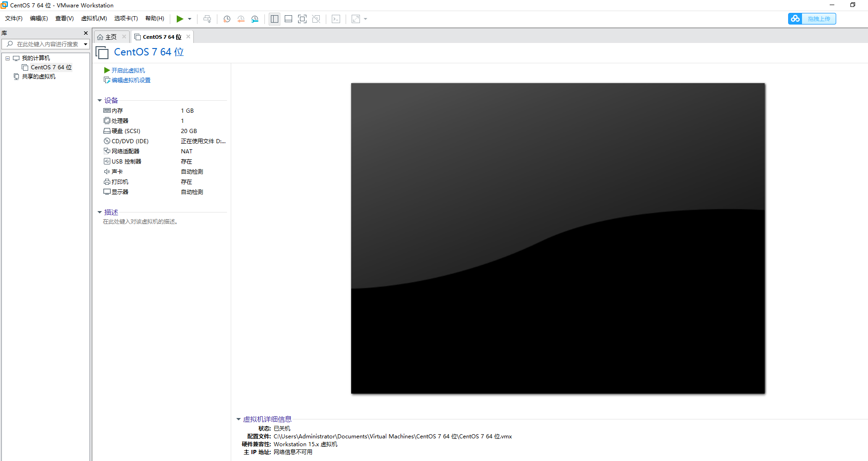Enter full screen mode
868x461 pixels.
[302, 19]
